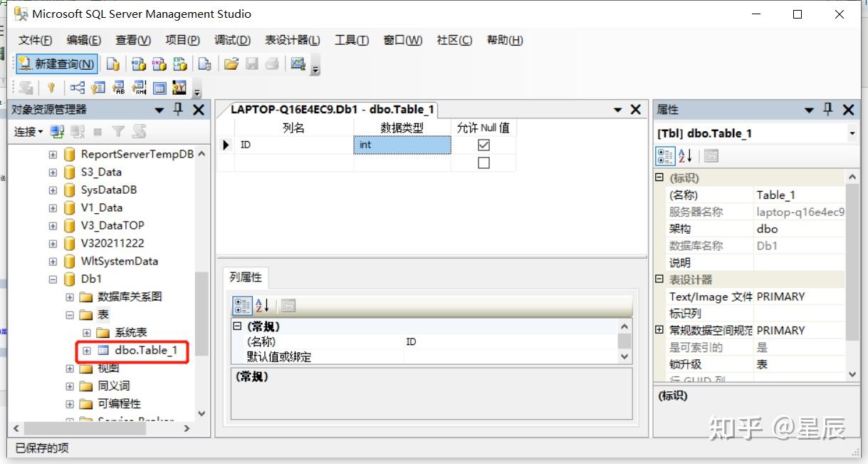868x464 pixels.
Task: Expand the 常规数据空间规 property group
Action: (659, 330)
